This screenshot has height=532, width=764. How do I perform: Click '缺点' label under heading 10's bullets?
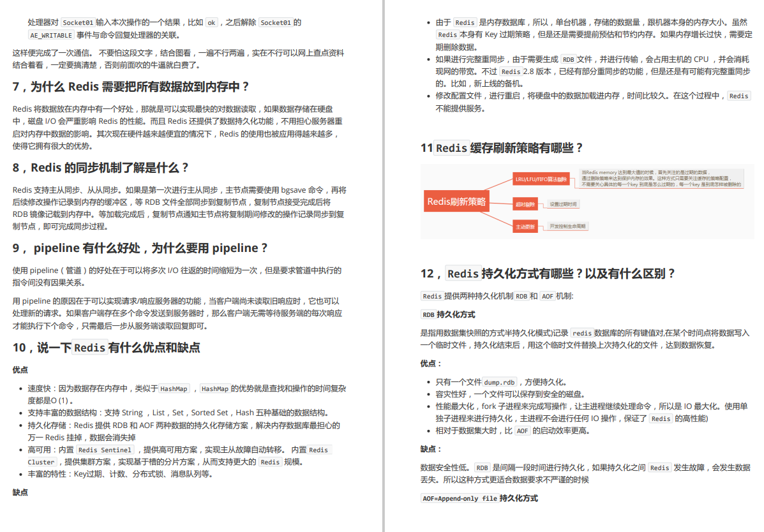20,492
